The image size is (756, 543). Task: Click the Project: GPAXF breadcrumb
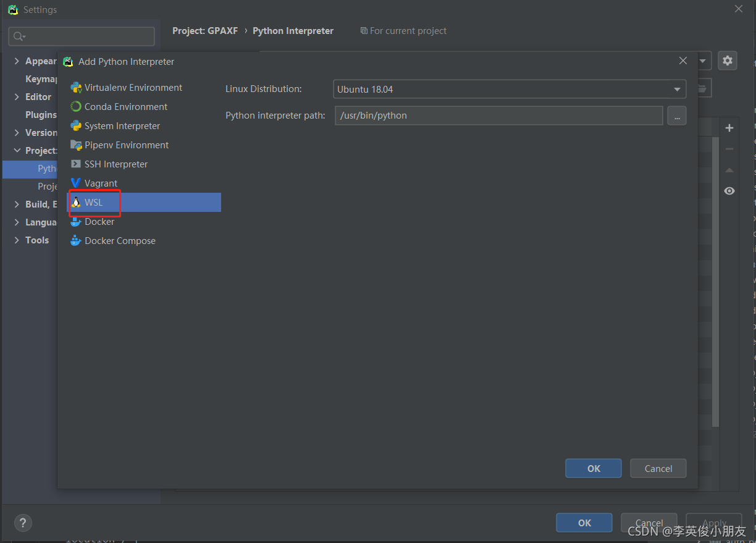click(205, 31)
